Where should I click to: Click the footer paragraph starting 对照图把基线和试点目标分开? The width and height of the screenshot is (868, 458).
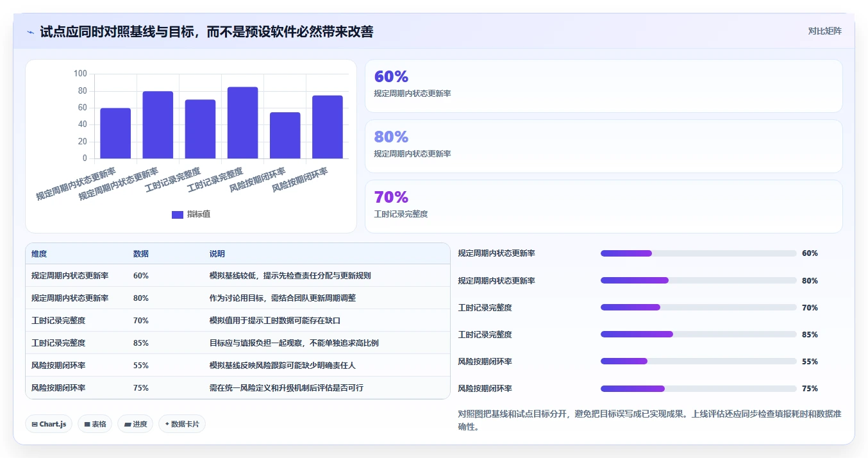[x=649, y=420]
